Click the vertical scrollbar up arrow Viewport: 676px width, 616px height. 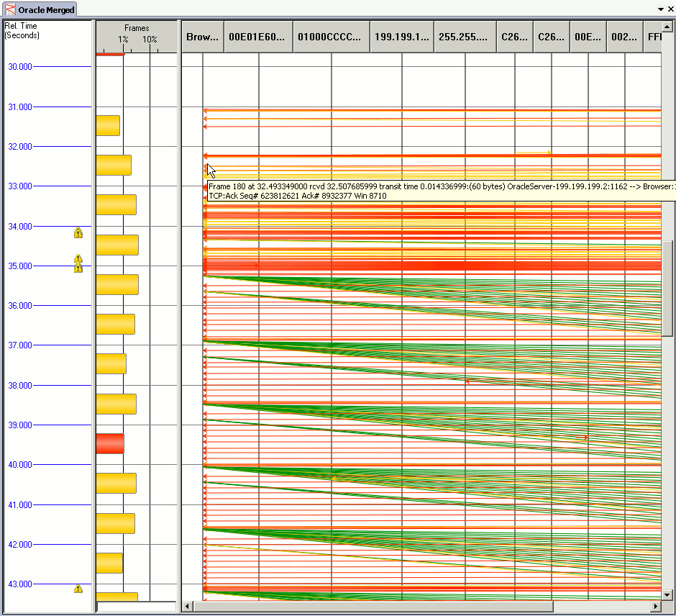667,27
